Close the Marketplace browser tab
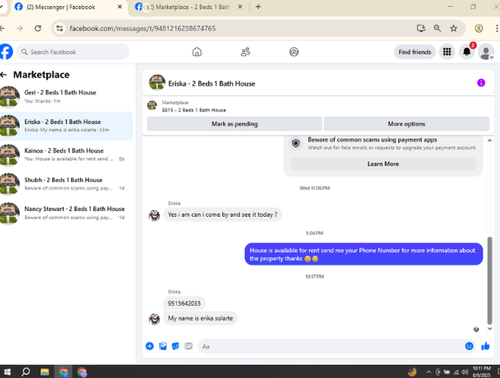This screenshot has height=378, width=500. click(240, 7)
